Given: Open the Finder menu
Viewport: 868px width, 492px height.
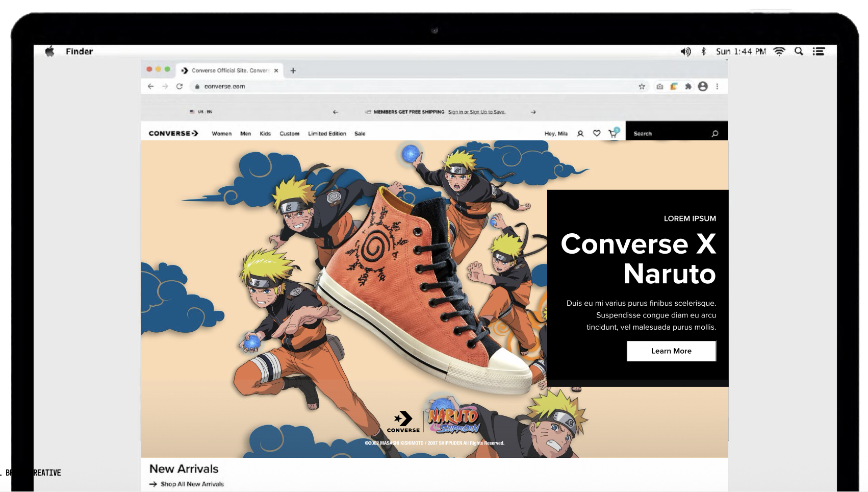Looking at the screenshot, I should [x=79, y=52].
